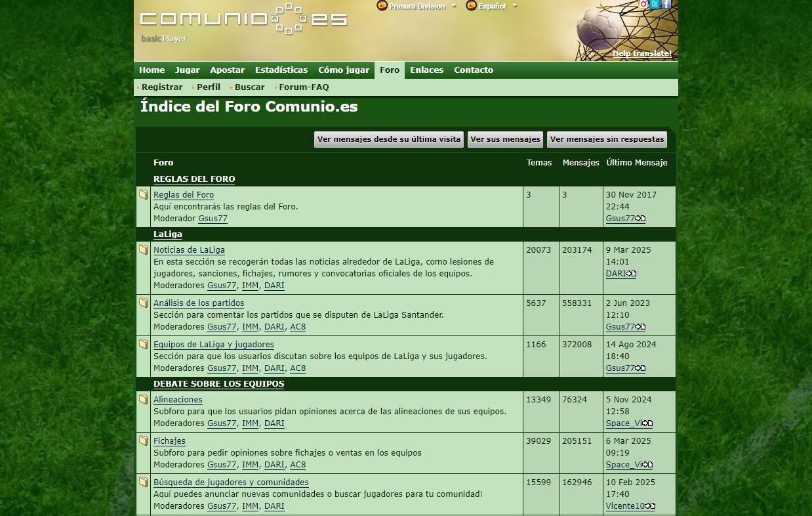Open last poster DARI link in Noticias row

point(616,274)
